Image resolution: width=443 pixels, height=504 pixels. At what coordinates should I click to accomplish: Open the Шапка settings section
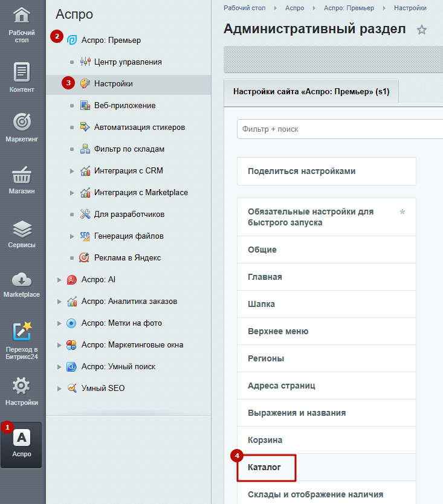click(326, 304)
